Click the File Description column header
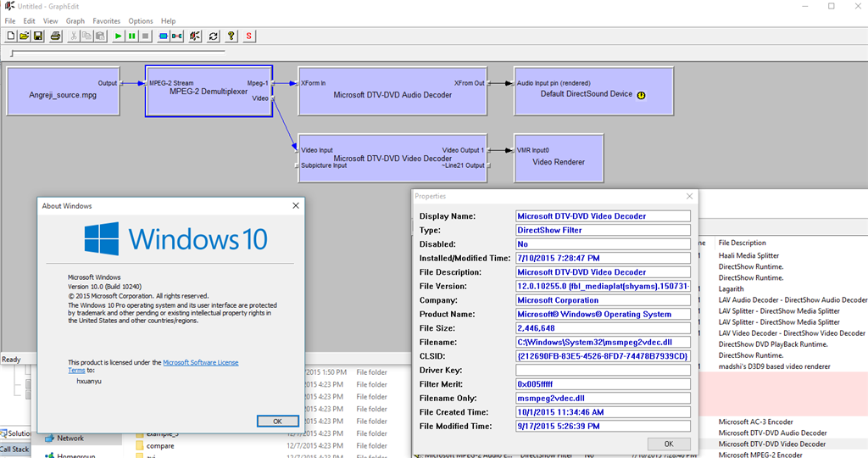This screenshot has height=458, width=868. tap(742, 243)
